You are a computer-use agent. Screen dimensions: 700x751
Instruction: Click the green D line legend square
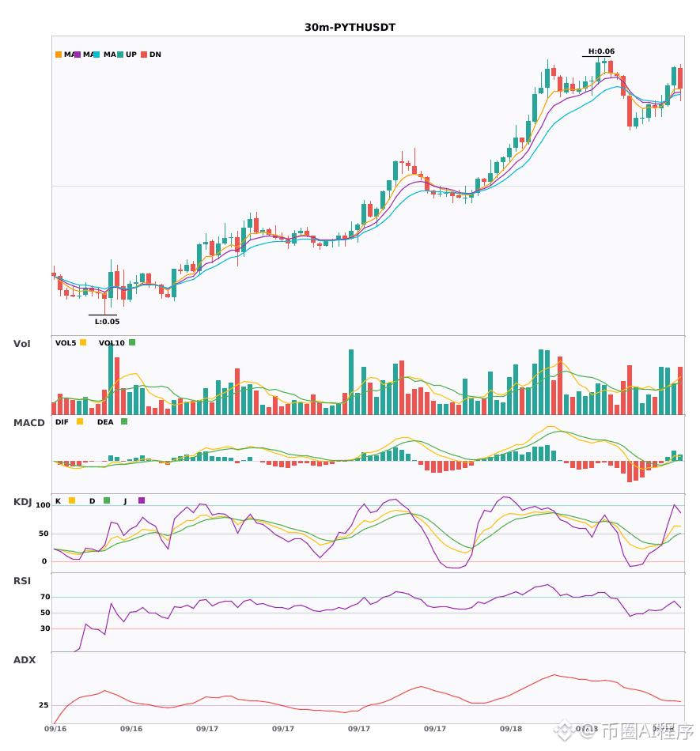(107, 500)
